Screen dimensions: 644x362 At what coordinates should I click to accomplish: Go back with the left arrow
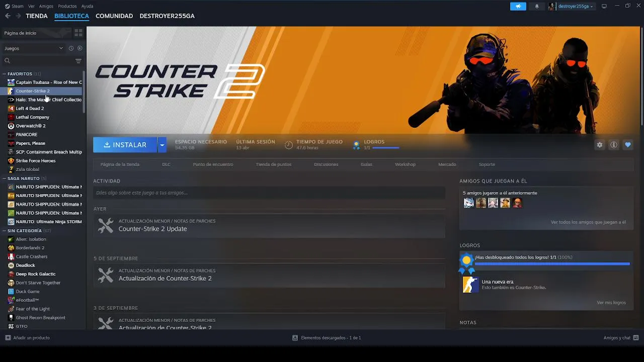[x=8, y=16]
